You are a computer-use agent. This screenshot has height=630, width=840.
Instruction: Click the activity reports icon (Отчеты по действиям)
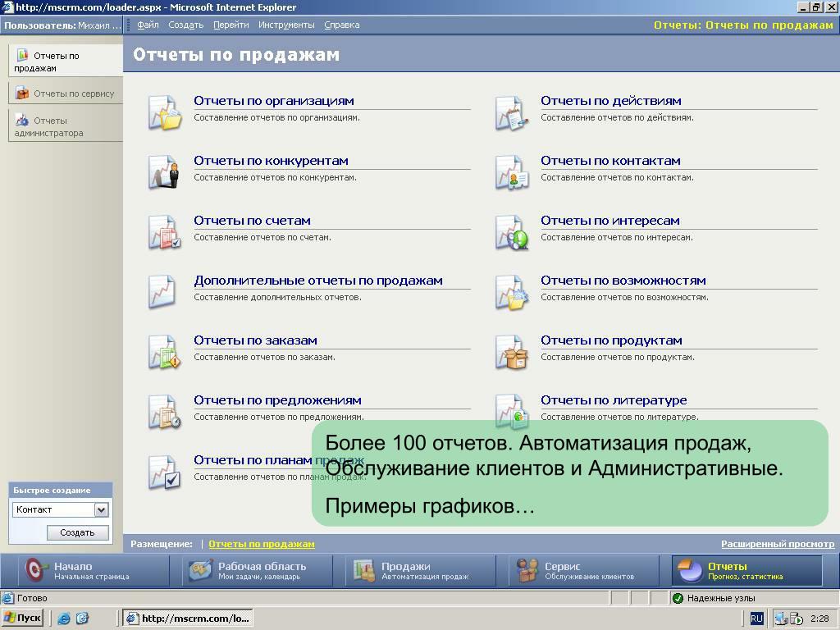pos(512,112)
